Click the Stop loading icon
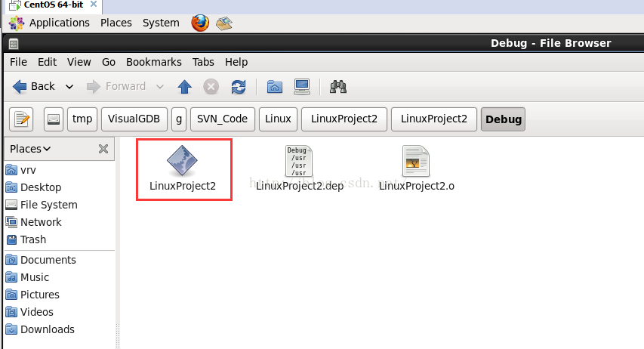This screenshot has width=644, height=349. click(211, 87)
